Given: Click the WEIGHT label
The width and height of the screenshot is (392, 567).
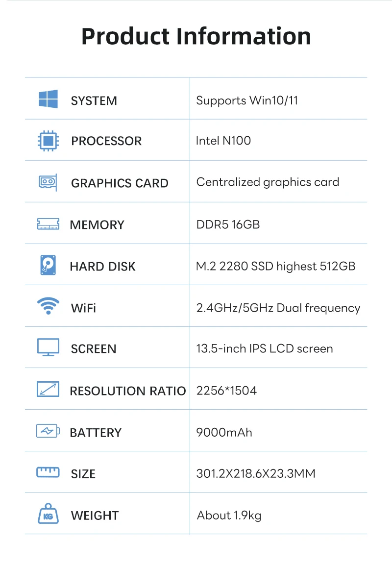Looking at the screenshot, I should (x=95, y=516).
